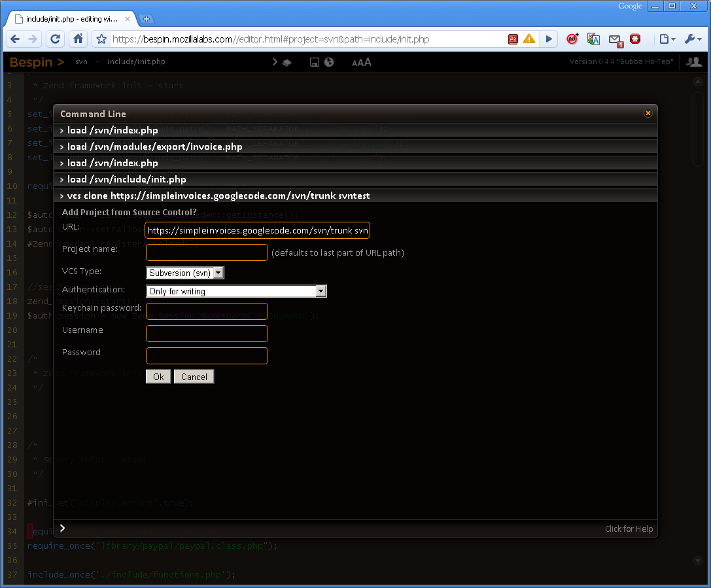Click the blue Go play arrow
The width and height of the screenshot is (711, 588).
point(549,39)
